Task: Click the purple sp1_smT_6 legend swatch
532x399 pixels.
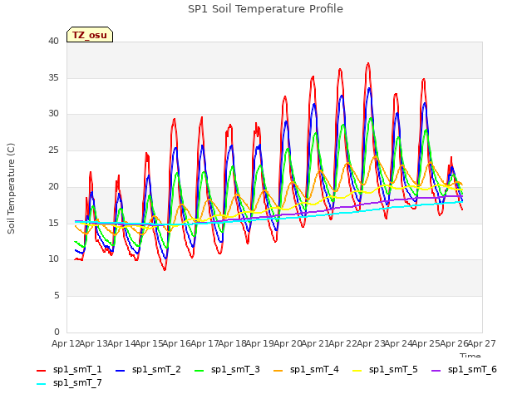Action: tap(436, 371)
